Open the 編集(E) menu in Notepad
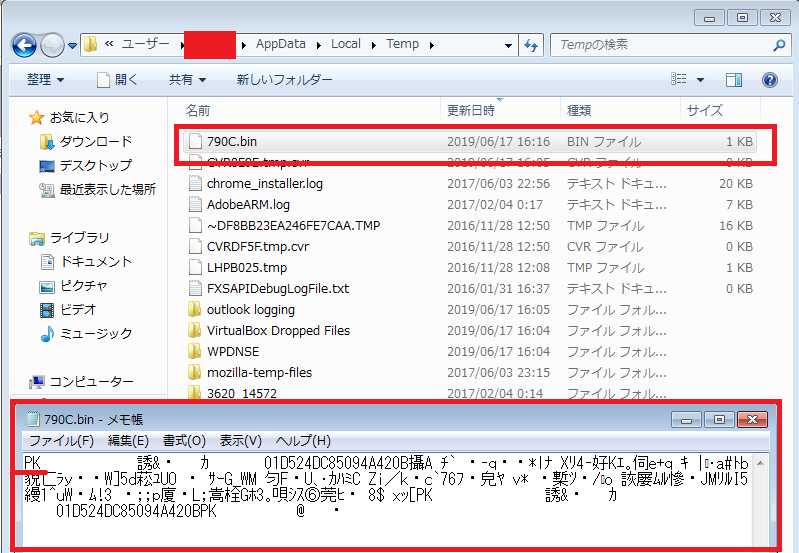 (128, 440)
